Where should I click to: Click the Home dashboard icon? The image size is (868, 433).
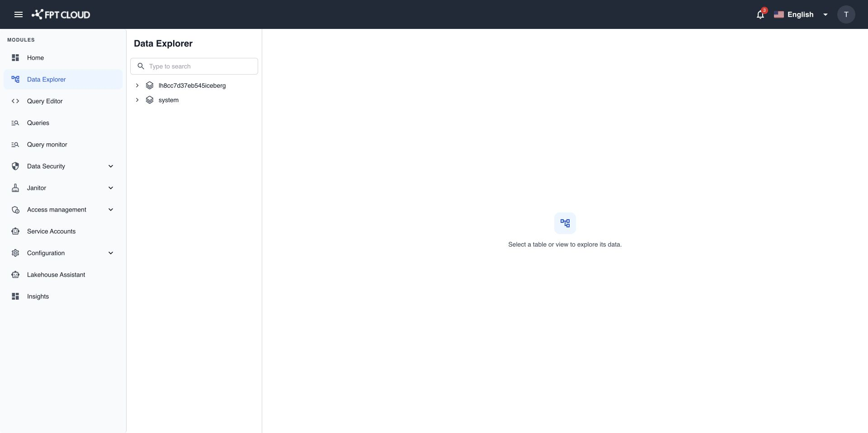coord(15,58)
